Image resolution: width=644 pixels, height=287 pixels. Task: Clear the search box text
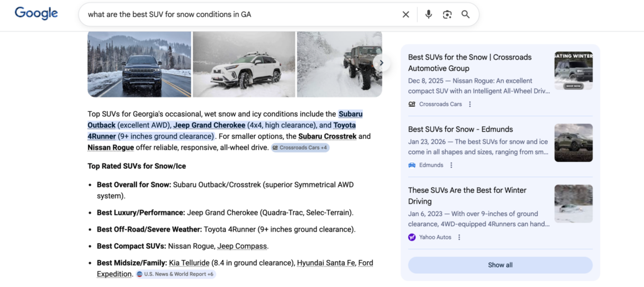click(406, 14)
